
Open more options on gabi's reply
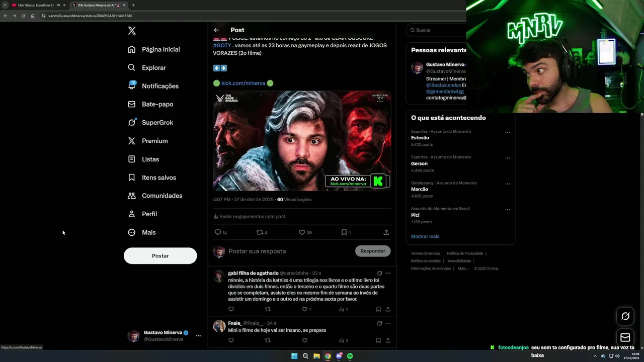pyautogui.click(x=388, y=273)
